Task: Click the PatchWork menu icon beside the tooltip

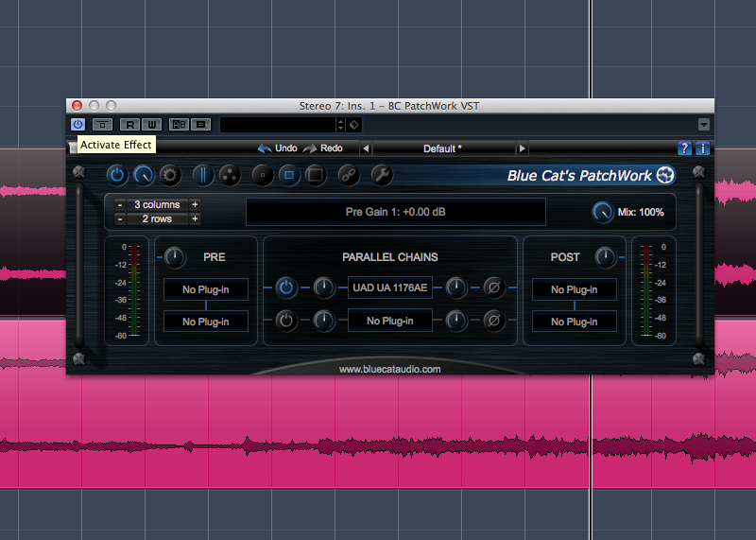Action: (x=73, y=147)
